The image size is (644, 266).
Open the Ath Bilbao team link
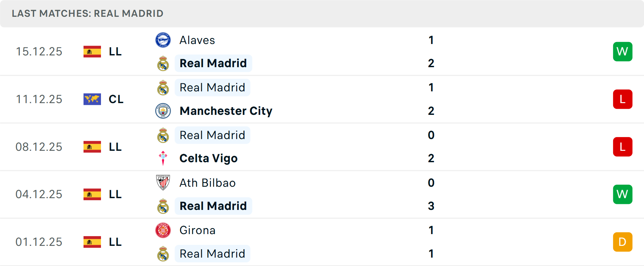pos(207,183)
